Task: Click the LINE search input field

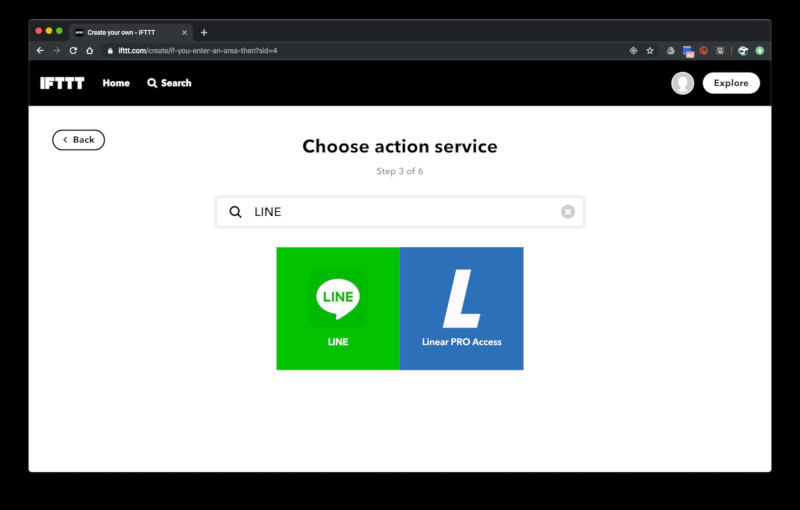Action: click(x=399, y=212)
